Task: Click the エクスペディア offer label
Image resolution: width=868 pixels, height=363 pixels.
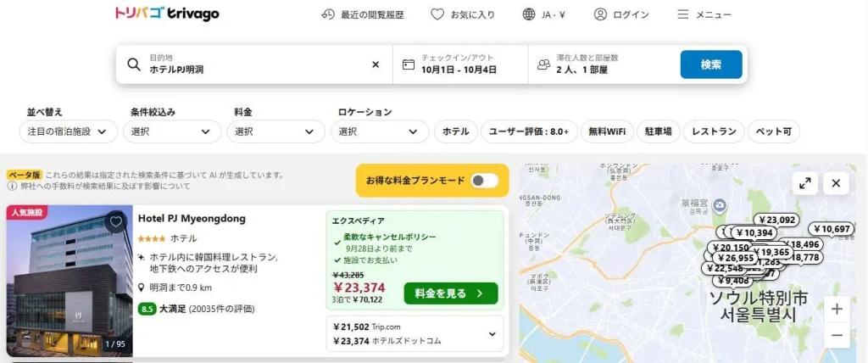Action: point(358,220)
